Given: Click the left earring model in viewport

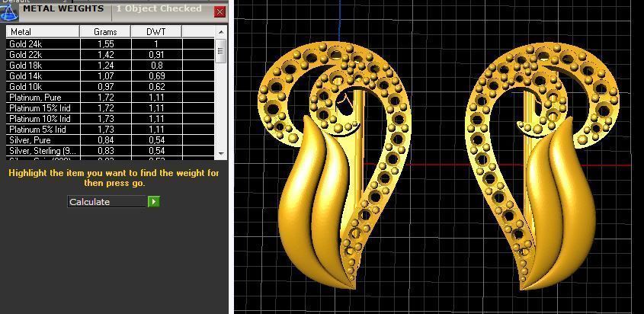Looking at the screenshot, I should 334,164.
